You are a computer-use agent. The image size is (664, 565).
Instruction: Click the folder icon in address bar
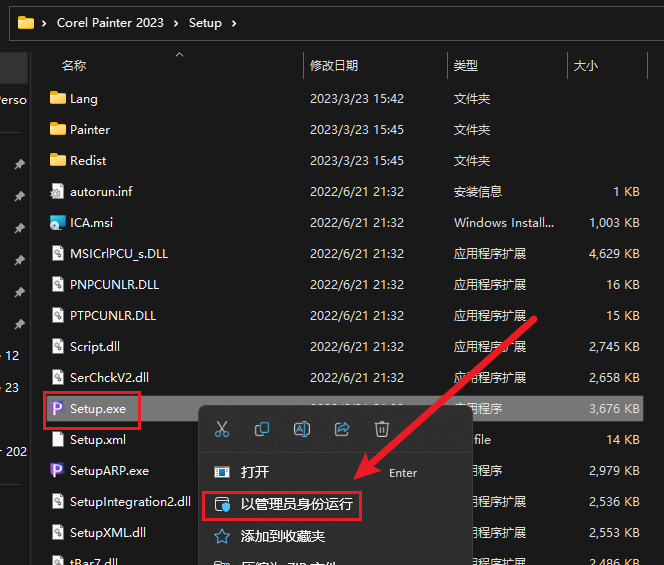click(x=26, y=22)
